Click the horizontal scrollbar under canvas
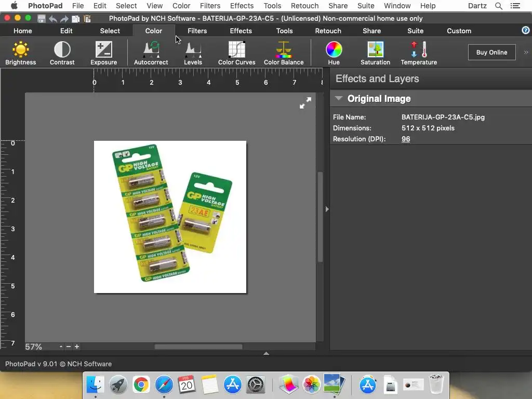The width and height of the screenshot is (532, 399). [x=198, y=347]
